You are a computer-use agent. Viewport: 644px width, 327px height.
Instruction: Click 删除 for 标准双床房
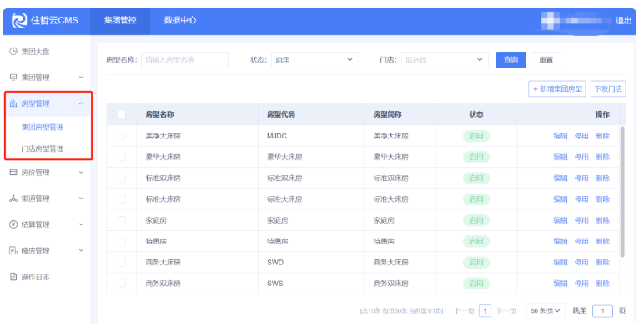[x=602, y=178]
